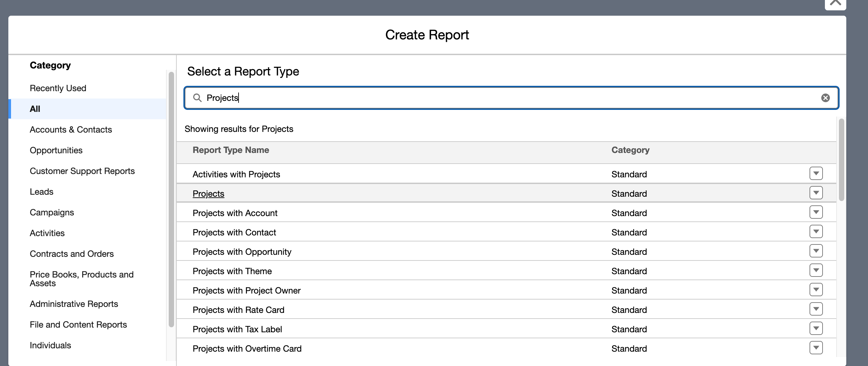This screenshot has height=366, width=868.
Task: Select Individuals category
Action: tap(50, 345)
